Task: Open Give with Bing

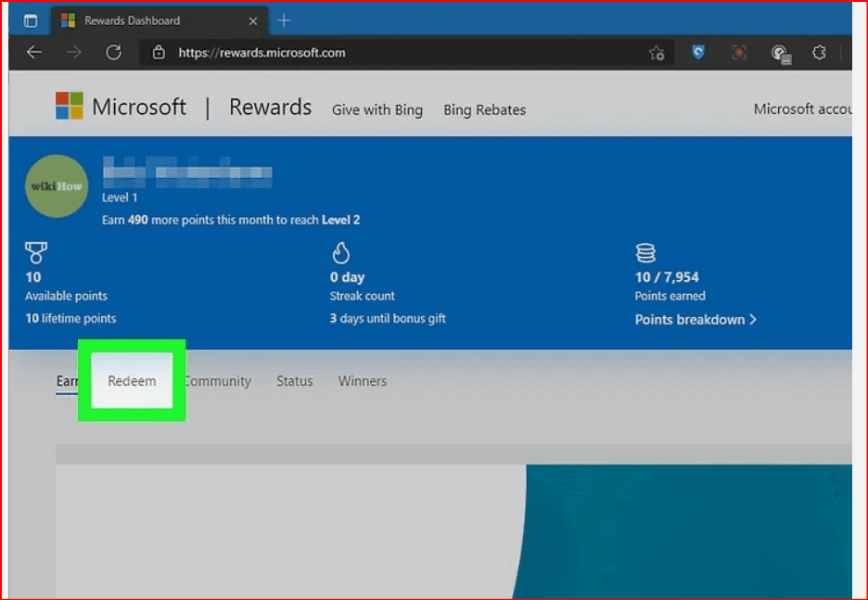Action: point(377,110)
